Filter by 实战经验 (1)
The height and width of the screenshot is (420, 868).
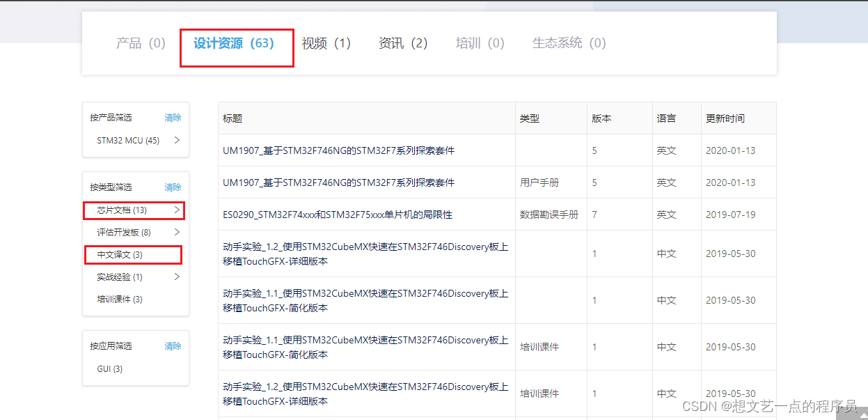point(120,277)
